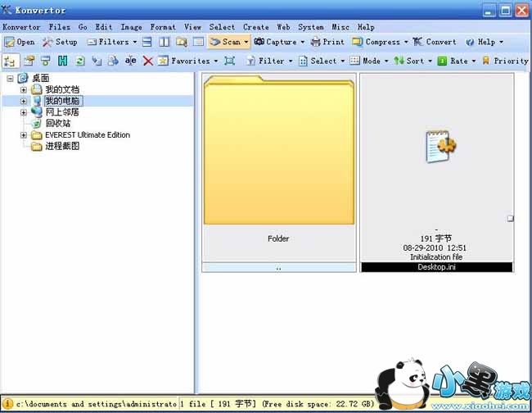Click the move-to document arrow icon
The height and width of the screenshot is (413, 532).
coord(113,61)
